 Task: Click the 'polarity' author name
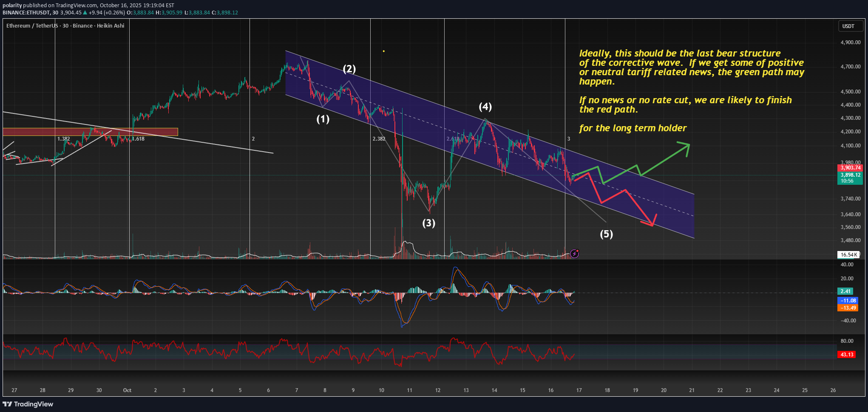click(x=12, y=6)
